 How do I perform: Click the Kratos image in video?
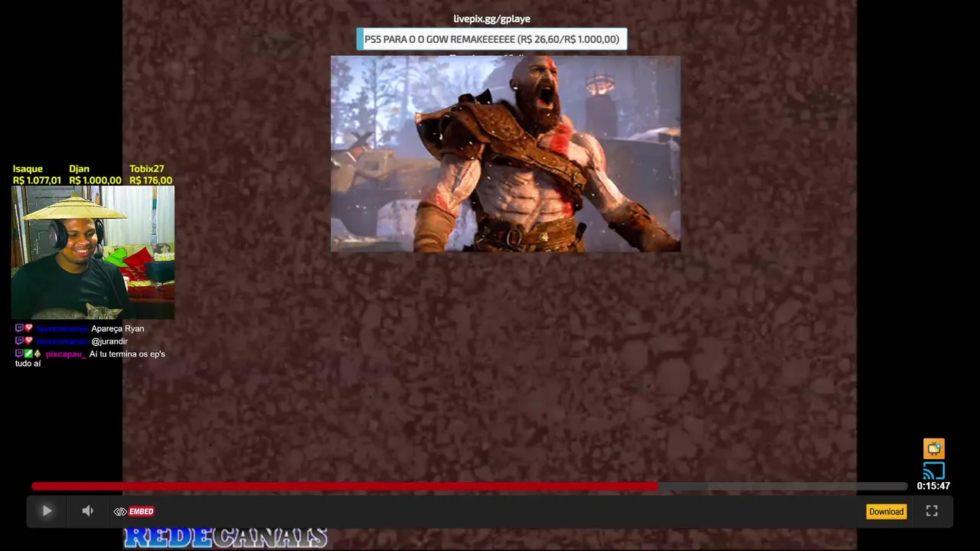tap(505, 154)
